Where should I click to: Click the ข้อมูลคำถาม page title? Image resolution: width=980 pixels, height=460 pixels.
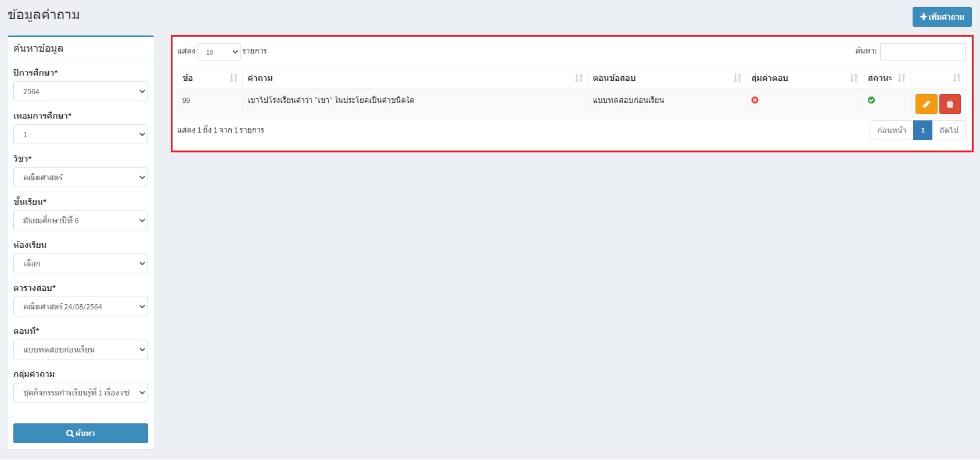[x=44, y=15]
